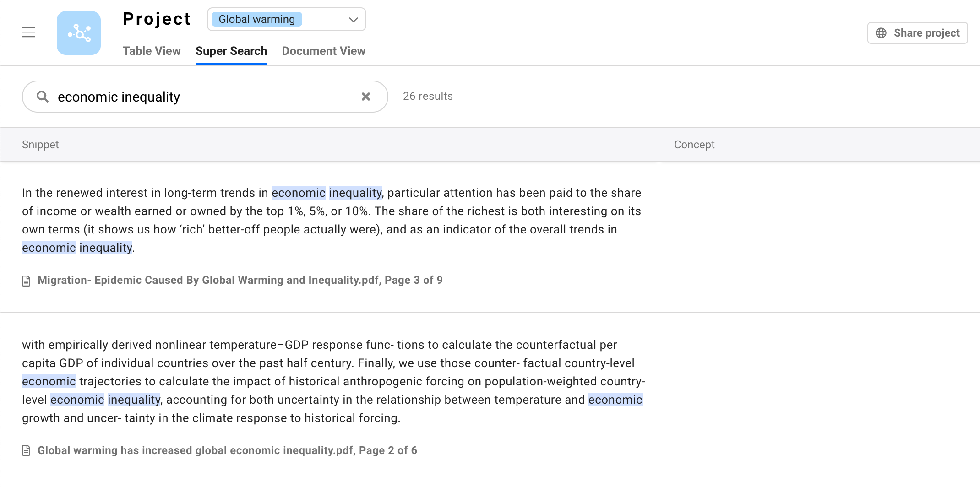
Task: Click the Global warming PDF document icon
Action: pos(27,451)
